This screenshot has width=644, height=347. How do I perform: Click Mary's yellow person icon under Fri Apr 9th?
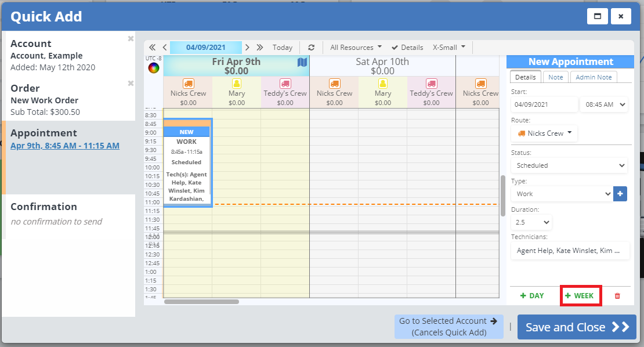[237, 84]
